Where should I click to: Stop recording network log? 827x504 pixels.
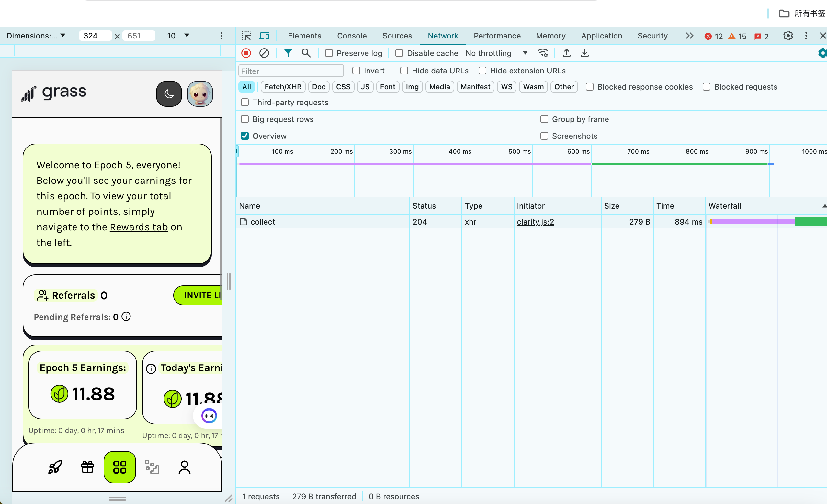click(246, 53)
